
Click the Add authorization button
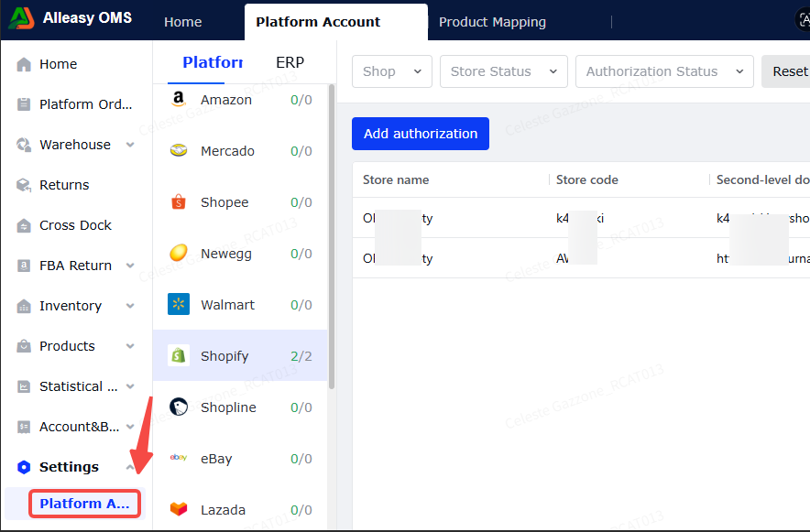pos(421,134)
